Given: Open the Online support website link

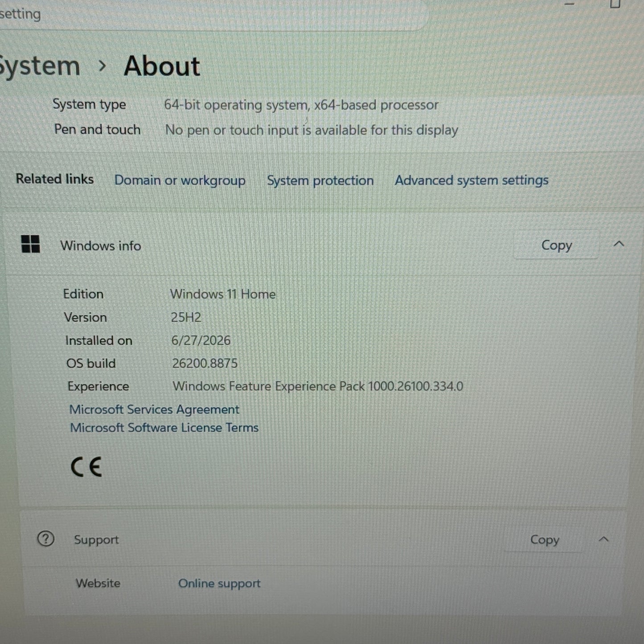Looking at the screenshot, I should click(219, 583).
